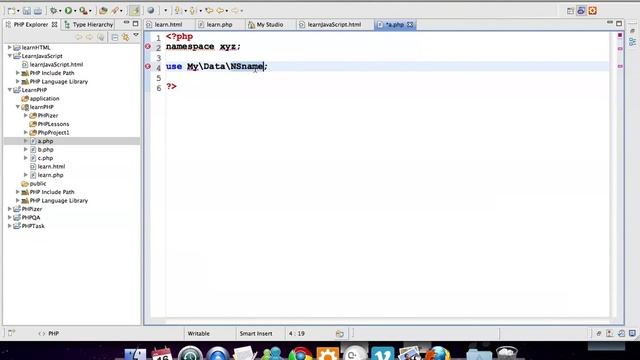640x360 pixels.
Task: Click the globe web browser icon
Action: (x=151, y=11)
